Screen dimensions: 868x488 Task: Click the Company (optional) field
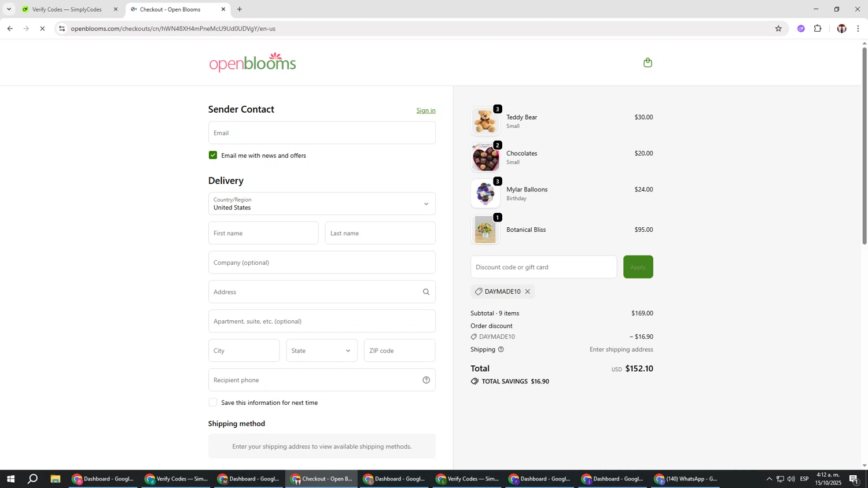pos(322,263)
